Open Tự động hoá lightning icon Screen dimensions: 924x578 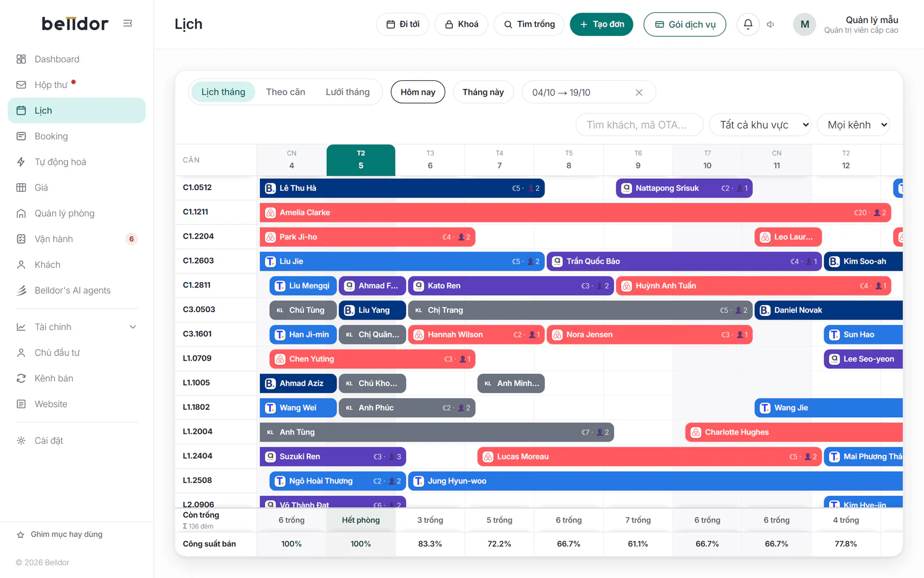[21, 162]
